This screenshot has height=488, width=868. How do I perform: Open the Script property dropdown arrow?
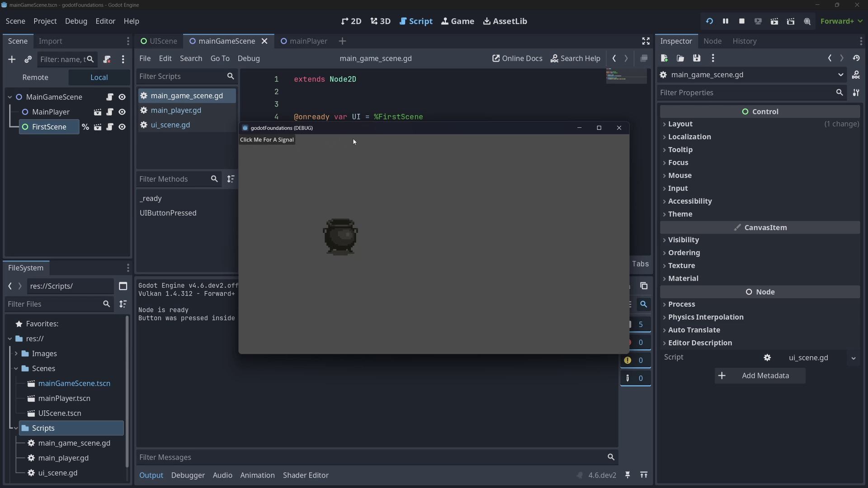pyautogui.click(x=853, y=358)
